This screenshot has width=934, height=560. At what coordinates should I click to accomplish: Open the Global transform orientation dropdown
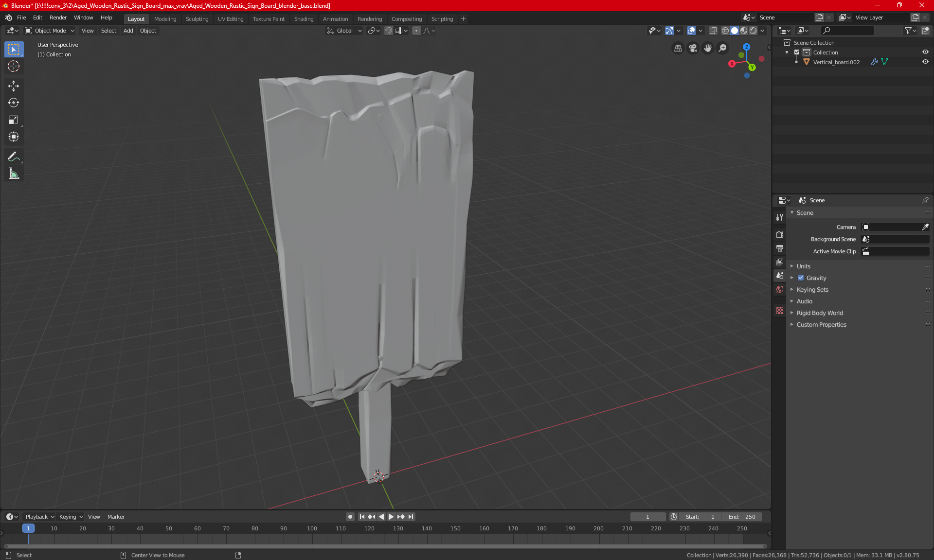click(344, 31)
